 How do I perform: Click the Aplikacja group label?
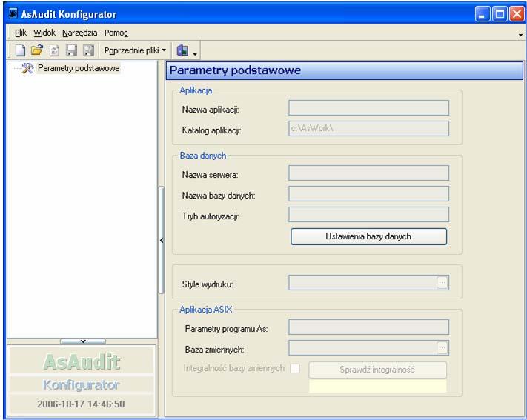coord(196,90)
